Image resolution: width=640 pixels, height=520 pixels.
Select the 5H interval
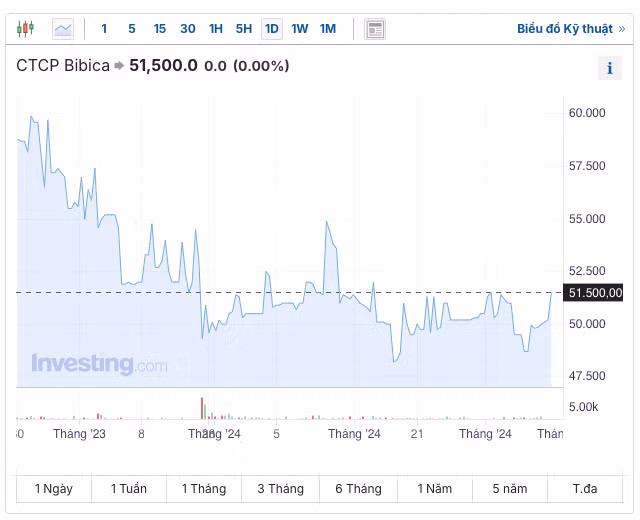coord(243,29)
